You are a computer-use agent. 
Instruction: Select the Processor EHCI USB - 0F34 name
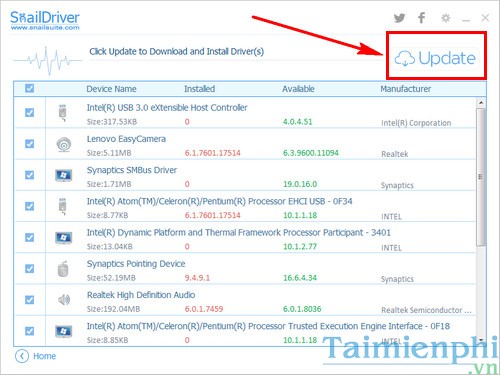tap(219, 201)
